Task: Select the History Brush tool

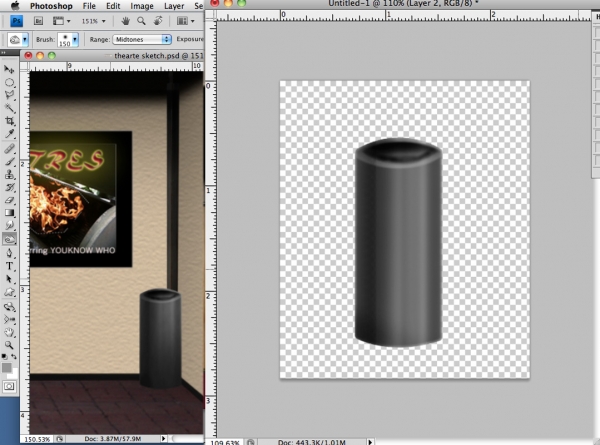Action: (9, 187)
